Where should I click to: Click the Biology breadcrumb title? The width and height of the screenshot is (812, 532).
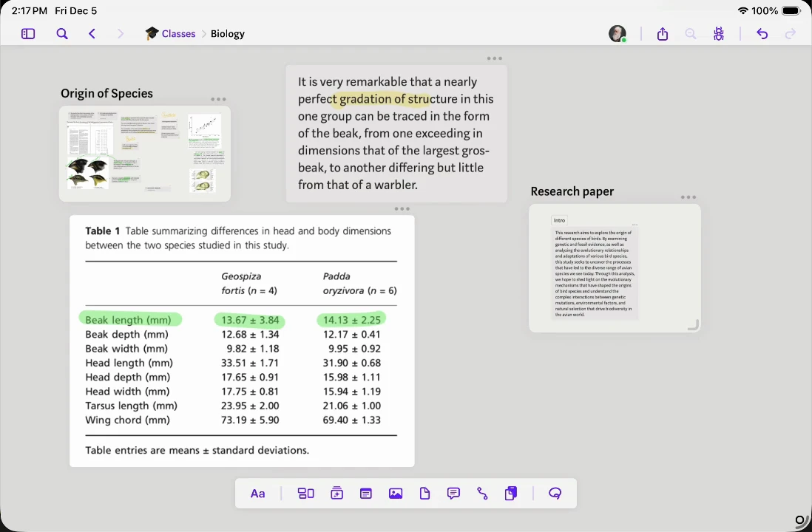click(x=227, y=34)
